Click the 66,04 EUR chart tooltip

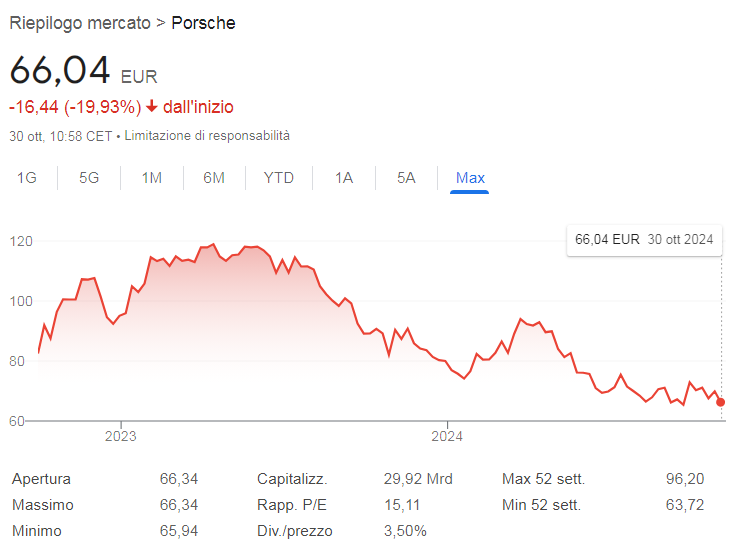point(644,239)
